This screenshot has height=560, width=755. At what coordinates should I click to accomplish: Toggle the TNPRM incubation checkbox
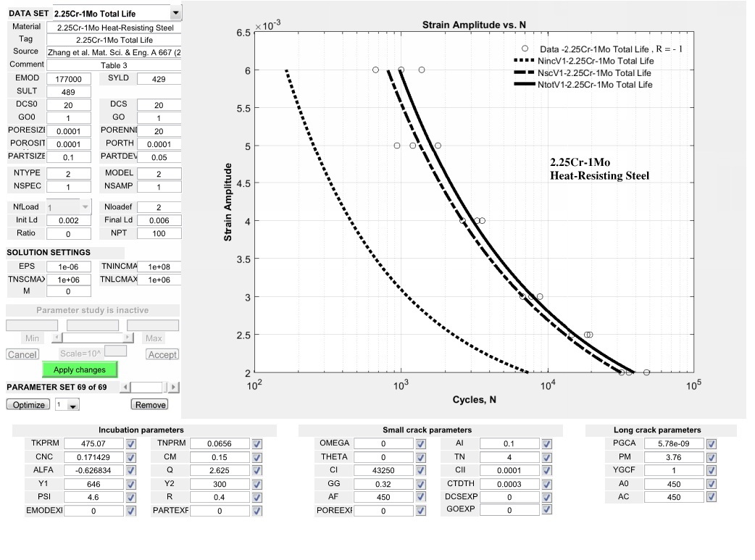coord(256,443)
